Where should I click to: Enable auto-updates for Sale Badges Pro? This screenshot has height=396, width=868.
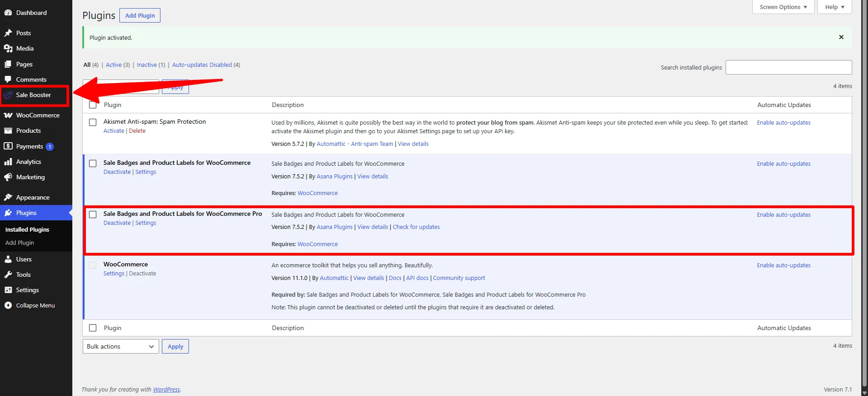tap(783, 215)
